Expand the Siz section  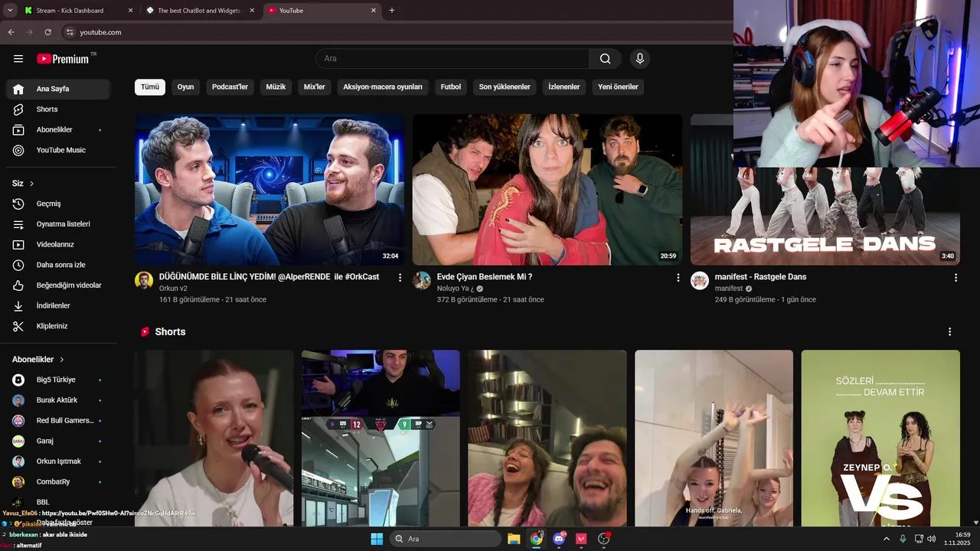(23, 184)
